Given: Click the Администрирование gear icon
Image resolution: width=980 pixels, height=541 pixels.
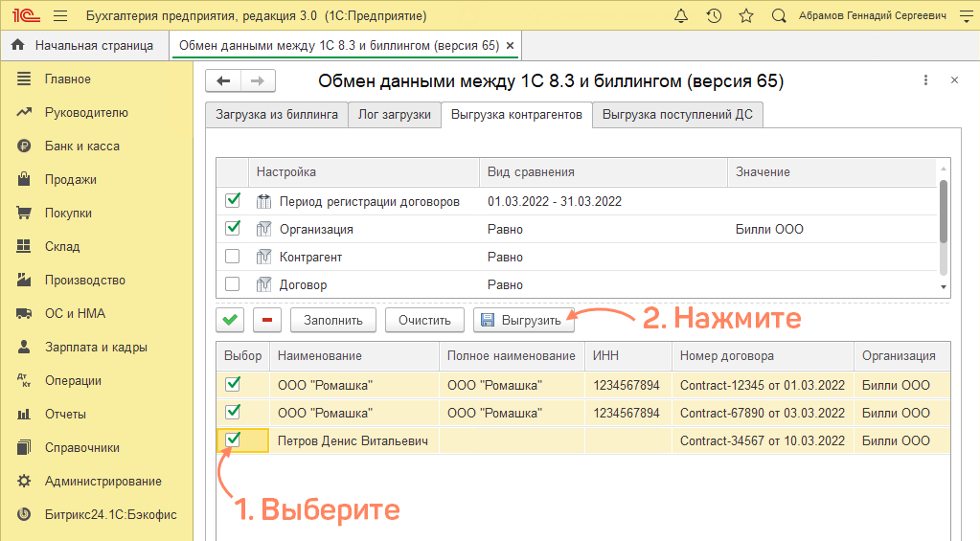Looking at the screenshot, I should pyautogui.click(x=24, y=481).
